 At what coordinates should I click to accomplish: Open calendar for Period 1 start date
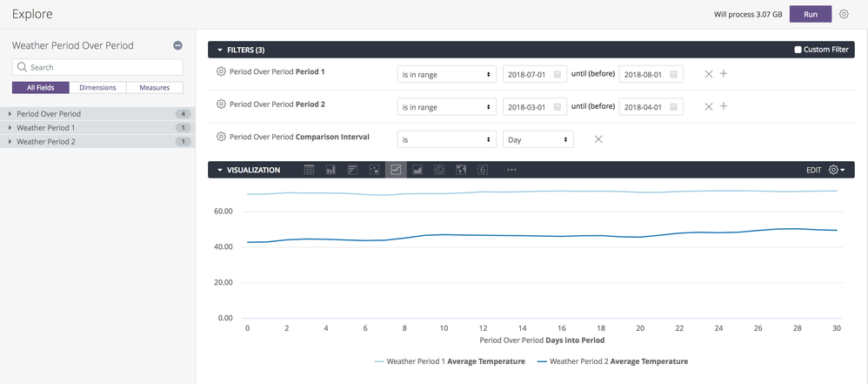coord(558,74)
